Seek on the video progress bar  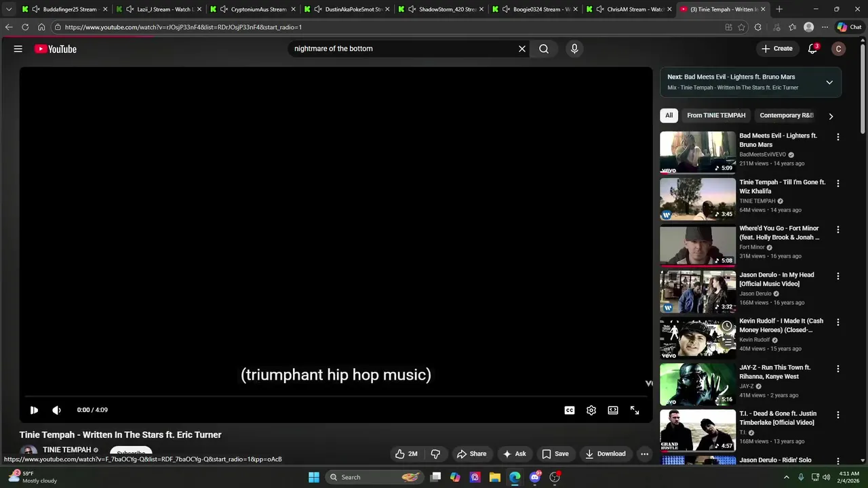336,396
